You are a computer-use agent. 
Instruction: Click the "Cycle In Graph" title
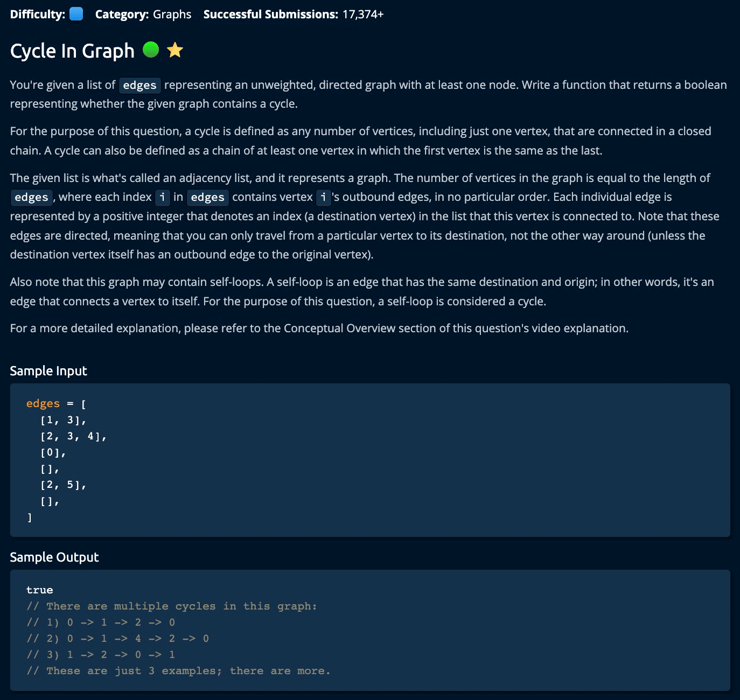tap(72, 51)
